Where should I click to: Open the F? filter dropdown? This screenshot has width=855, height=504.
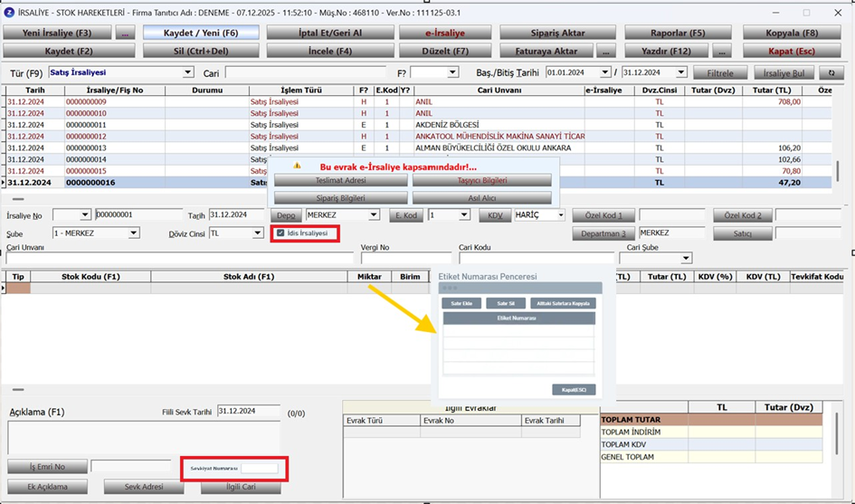[x=452, y=72]
